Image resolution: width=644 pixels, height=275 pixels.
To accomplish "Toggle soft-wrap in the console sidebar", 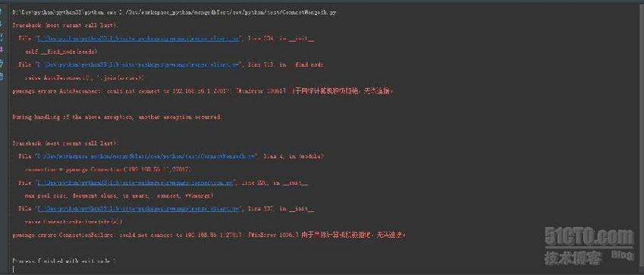I will tap(2, 38).
